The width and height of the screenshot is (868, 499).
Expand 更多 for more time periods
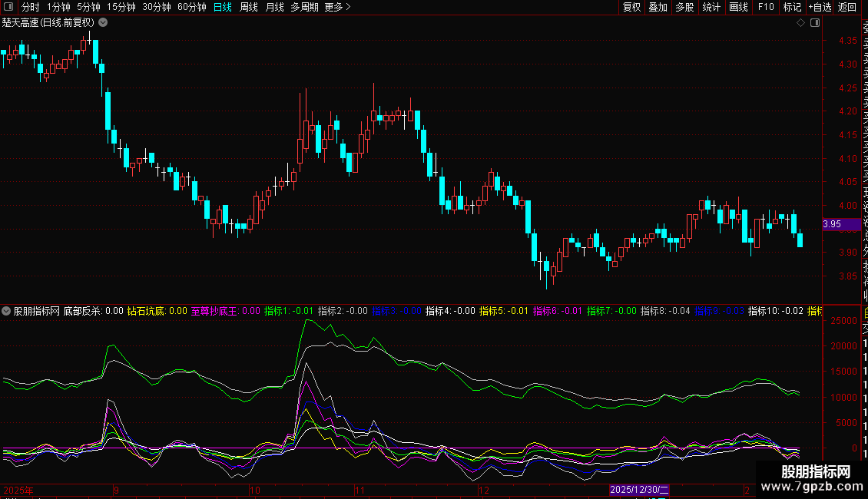point(337,7)
